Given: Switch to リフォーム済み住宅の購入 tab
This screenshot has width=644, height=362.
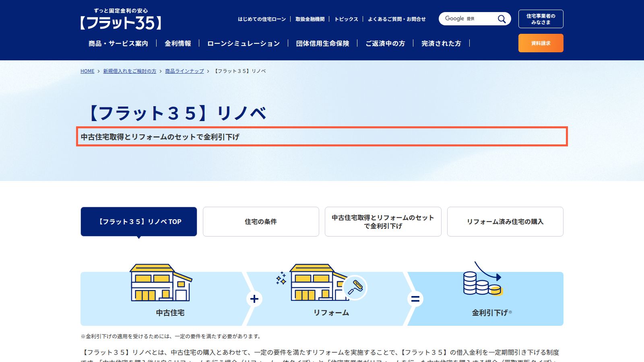Looking at the screenshot, I should 505,222.
